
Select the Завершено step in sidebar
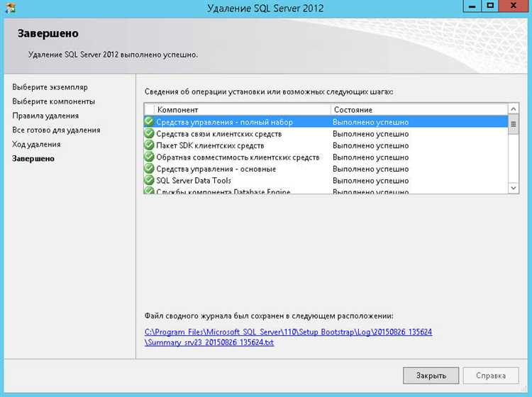coord(33,159)
